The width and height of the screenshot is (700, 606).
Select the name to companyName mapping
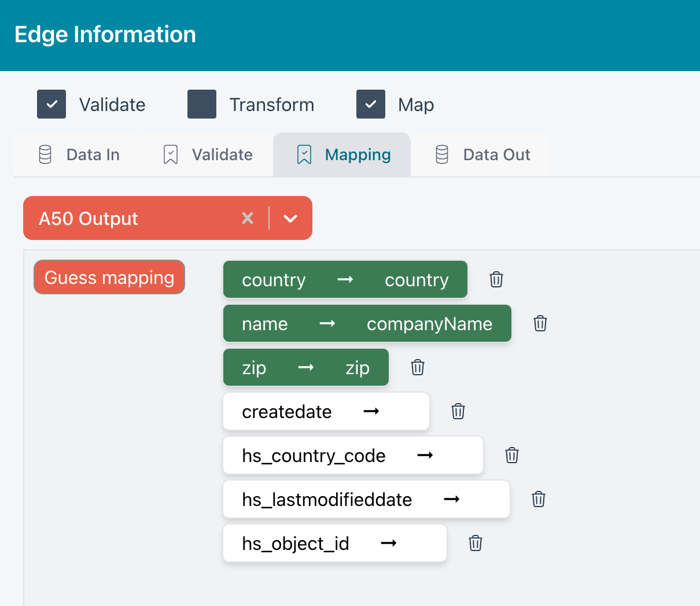[367, 324]
